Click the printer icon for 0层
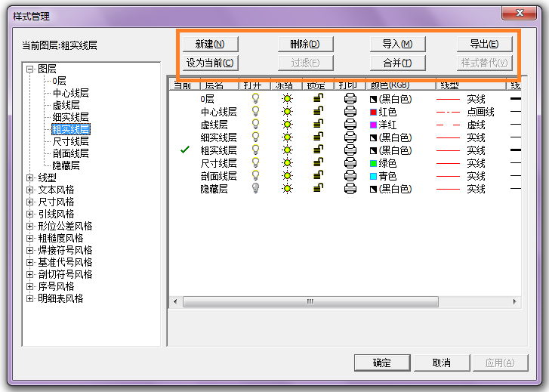The image size is (549, 392). 350,99
